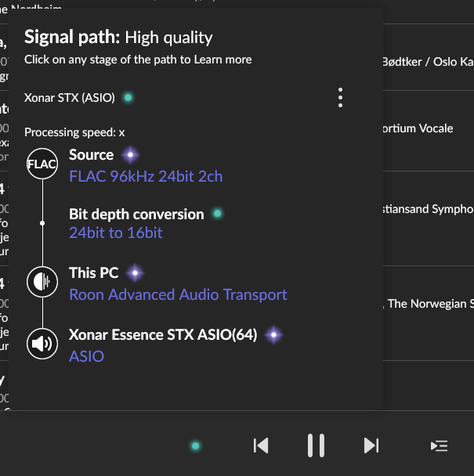Skip to the previous track

(x=261, y=445)
